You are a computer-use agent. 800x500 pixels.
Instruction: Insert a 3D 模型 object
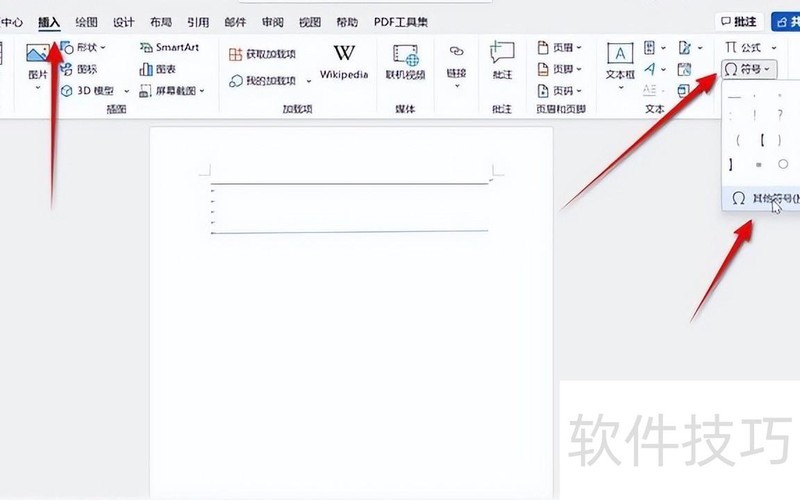[87, 91]
